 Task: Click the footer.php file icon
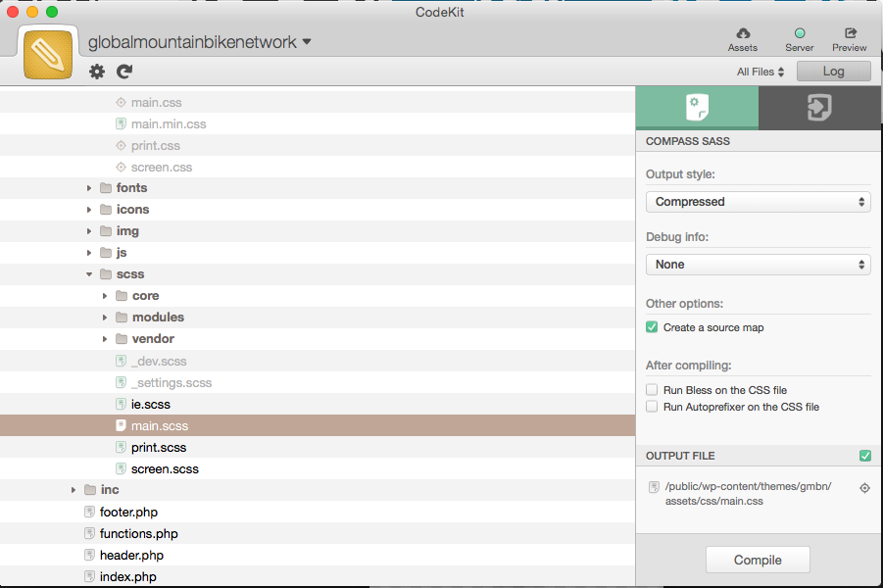pos(89,512)
